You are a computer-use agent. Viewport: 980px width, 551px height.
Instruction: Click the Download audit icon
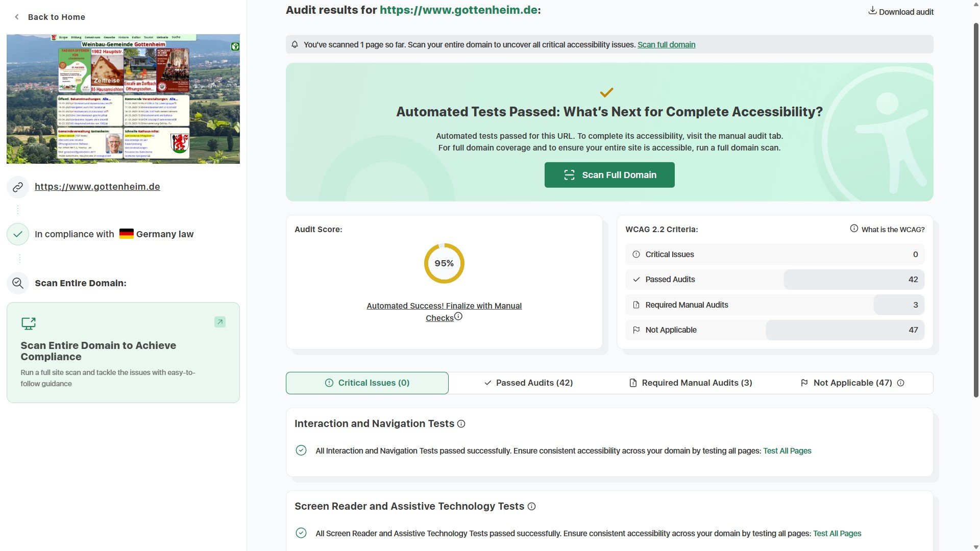872,11
